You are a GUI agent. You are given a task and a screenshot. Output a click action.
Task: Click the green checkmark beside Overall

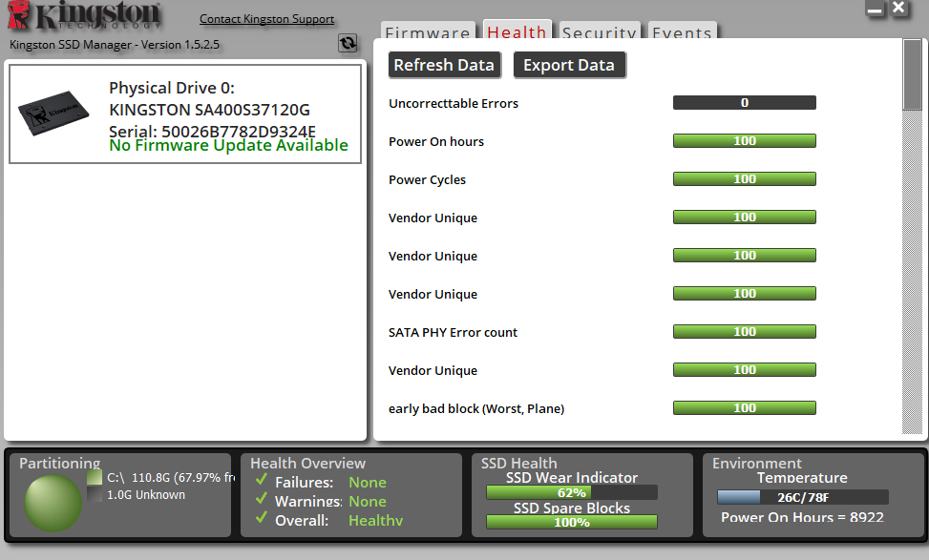click(262, 518)
